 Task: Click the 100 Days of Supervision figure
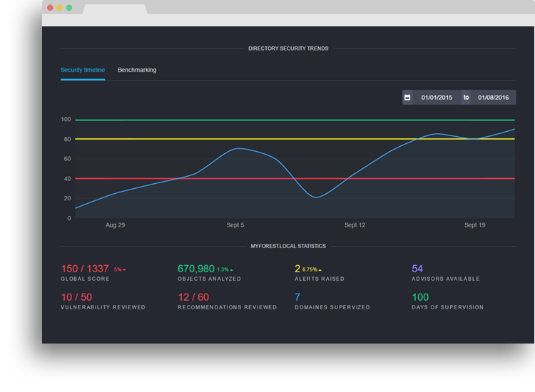pyautogui.click(x=420, y=296)
